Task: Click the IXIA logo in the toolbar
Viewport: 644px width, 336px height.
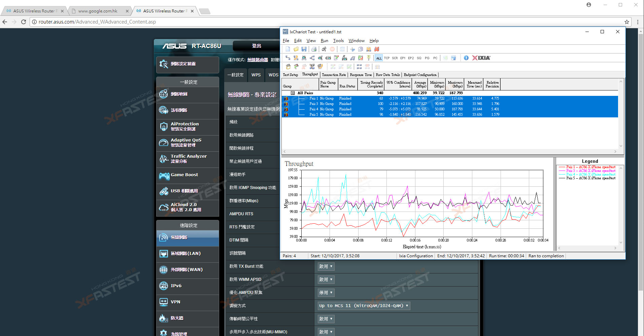Action: tap(481, 58)
